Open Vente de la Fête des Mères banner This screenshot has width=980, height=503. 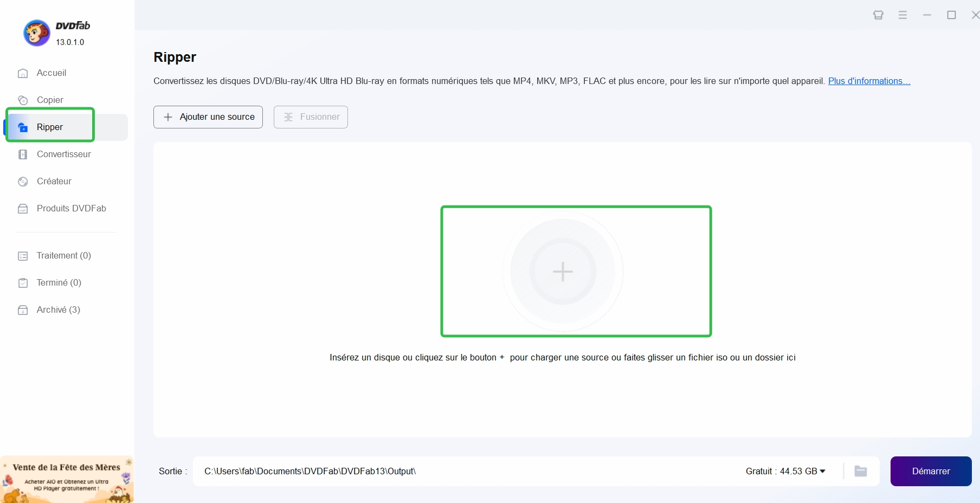click(67, 479)
